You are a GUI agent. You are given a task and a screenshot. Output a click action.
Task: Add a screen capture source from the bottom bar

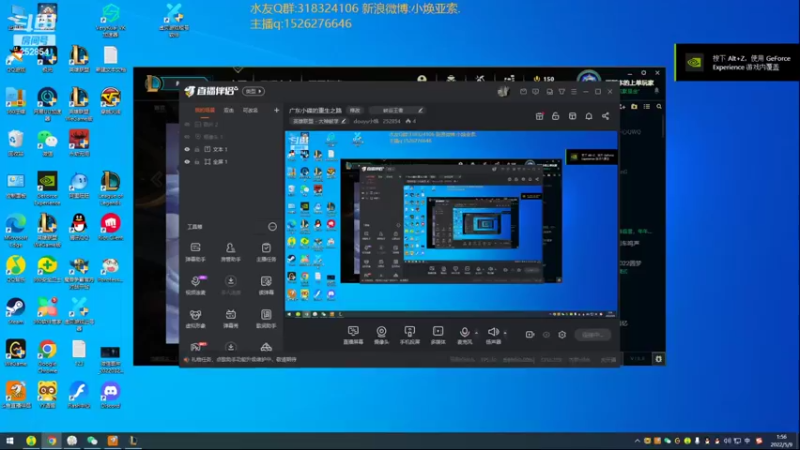click(353, 335)
